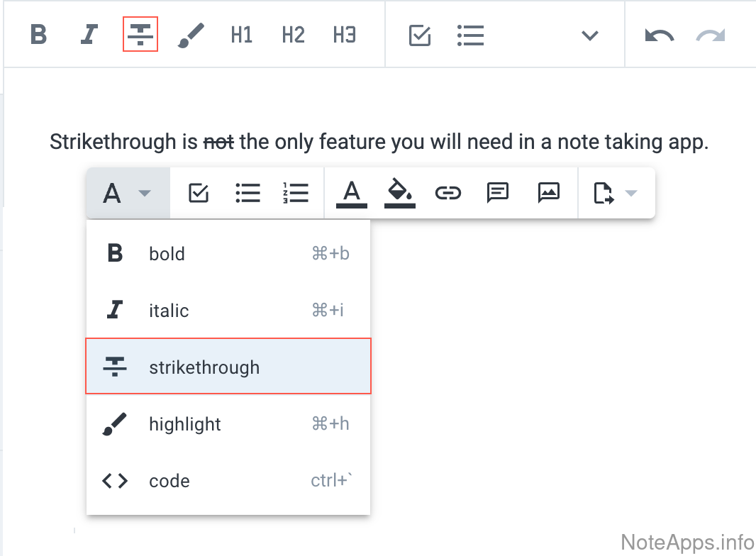Viewport: 756px width, 556px height.
Task: Toggle strikethrough button in top toolbar
Action: click(140, 35)
